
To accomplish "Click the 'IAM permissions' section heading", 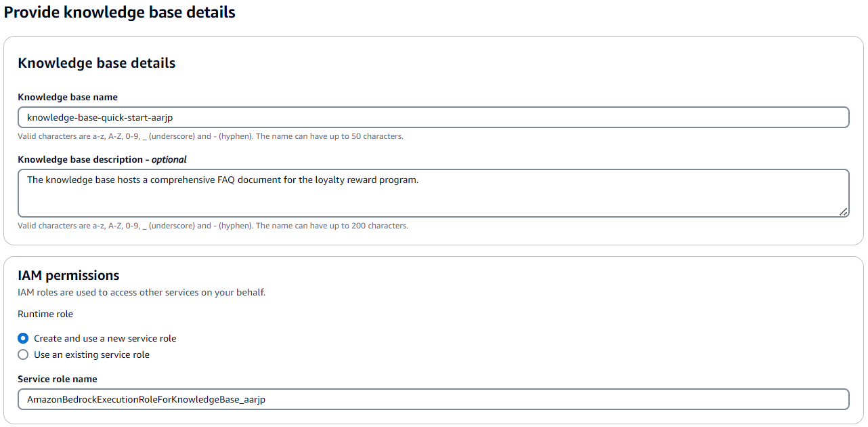I will point(68,275).
